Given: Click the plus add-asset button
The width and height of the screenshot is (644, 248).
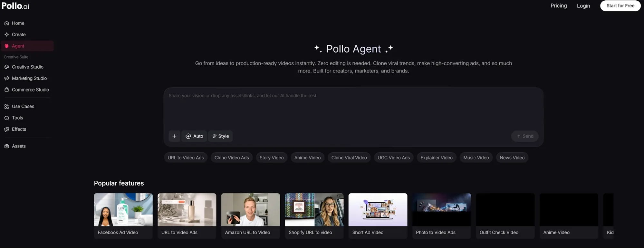Looking at the screenshot, I should [174, 136].
